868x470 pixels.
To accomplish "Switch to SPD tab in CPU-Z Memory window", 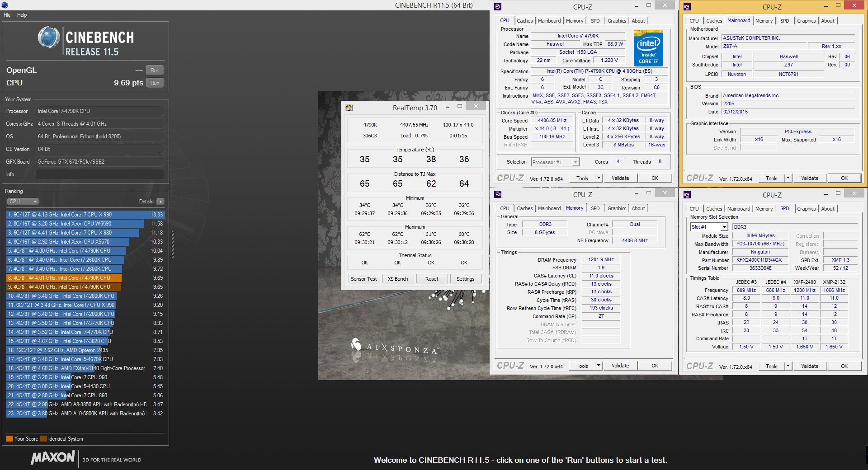I will [595, 208].
